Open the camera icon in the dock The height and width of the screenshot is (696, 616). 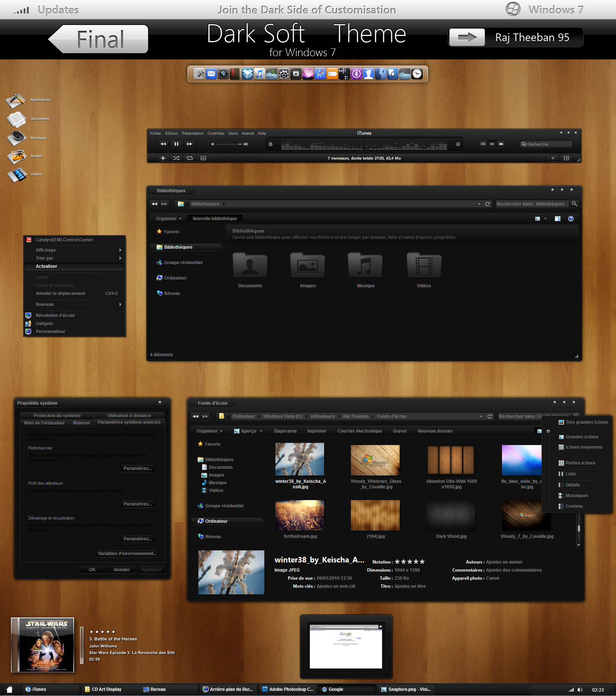click(x=296, y=74)
